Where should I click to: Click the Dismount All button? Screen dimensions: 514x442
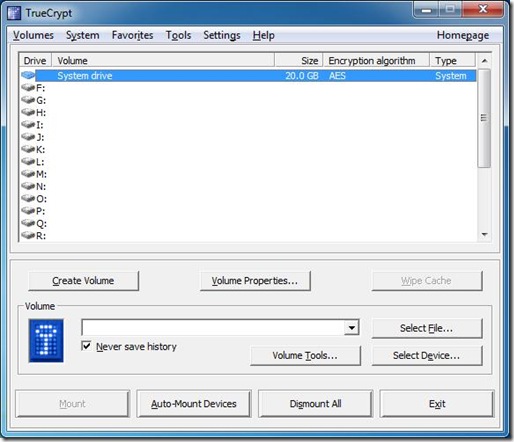315,404
